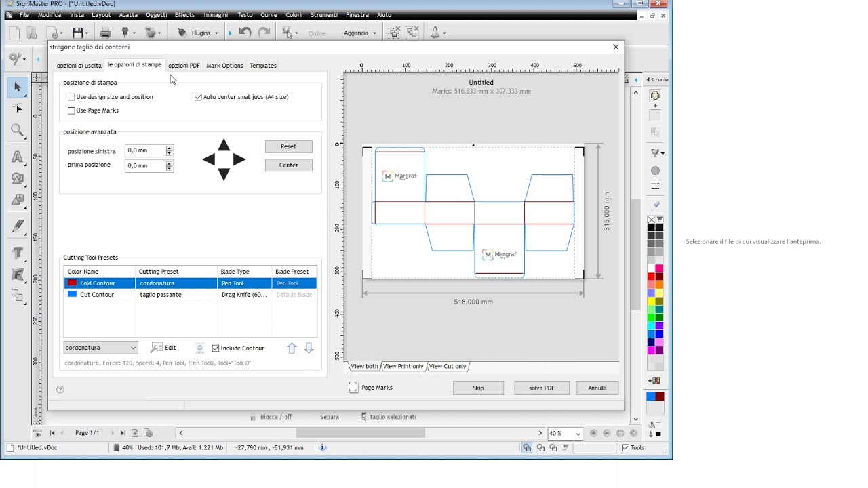The height and width of the screenshot is (488, 868).
Task: Click the Annulla button
Action: click(597, 388)
